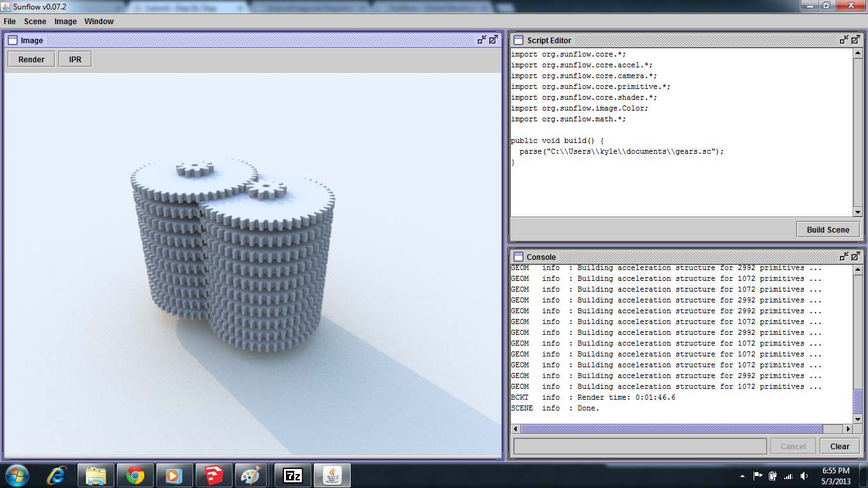Click line "import org.sunflow.core.shader.*;"

tap(584, 97)
